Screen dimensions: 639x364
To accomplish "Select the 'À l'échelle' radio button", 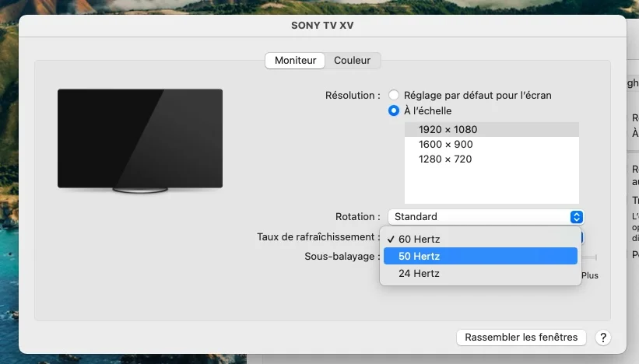I will [x=394, y=110].
